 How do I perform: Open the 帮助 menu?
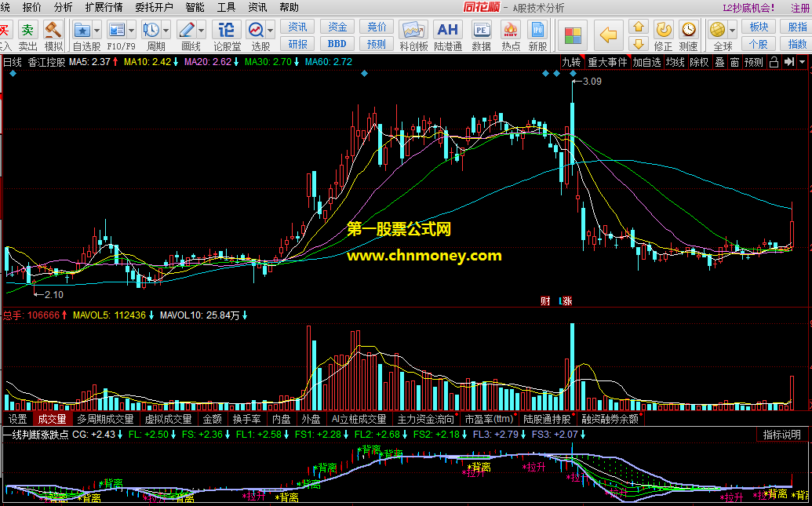(289, 7)
